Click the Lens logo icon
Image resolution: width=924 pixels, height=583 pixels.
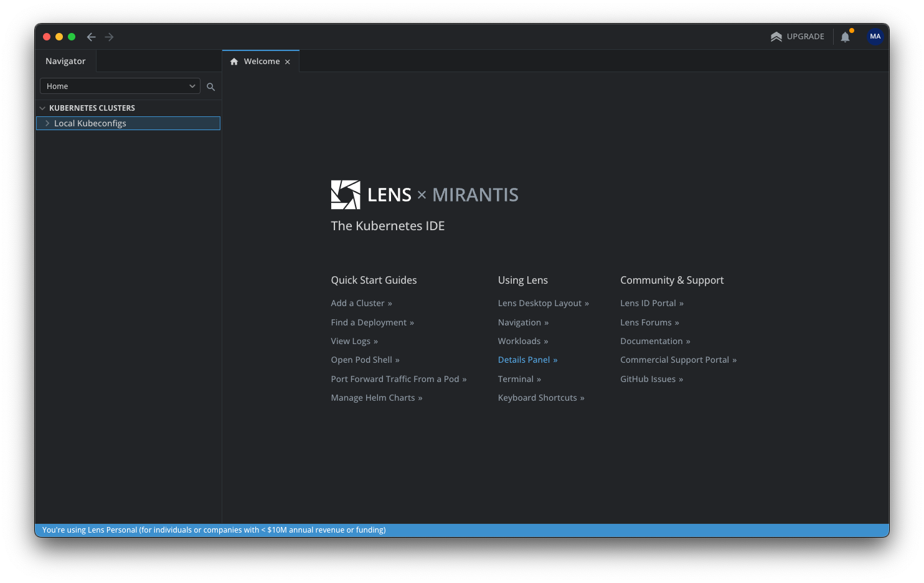[x=346, y=195]
